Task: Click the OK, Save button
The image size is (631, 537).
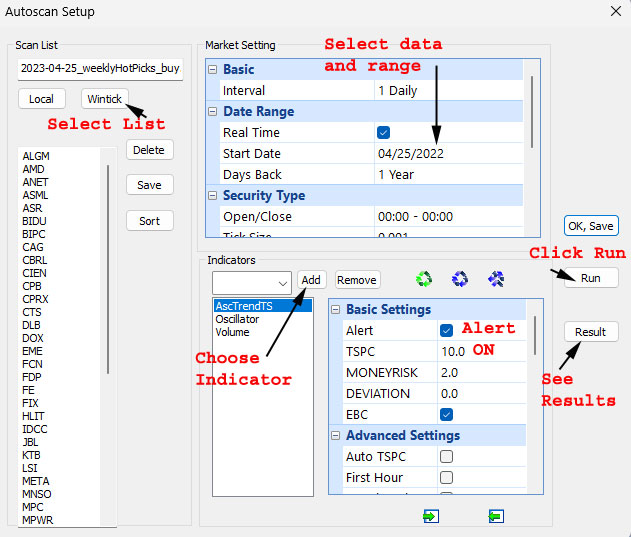Action: pyautogui.click(x=591, y=226)
